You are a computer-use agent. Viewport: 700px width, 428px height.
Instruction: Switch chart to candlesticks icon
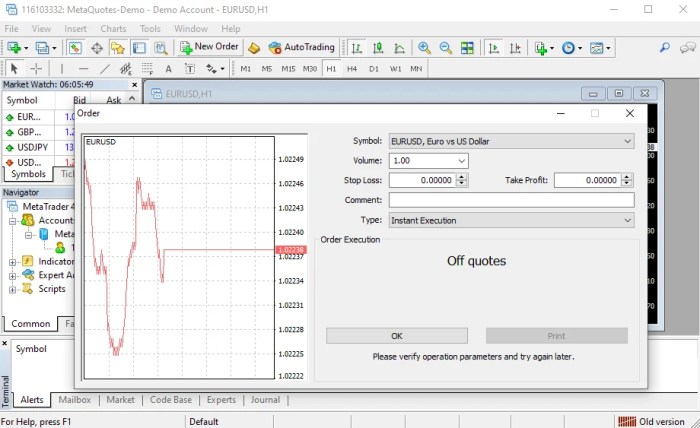pos(378,48)
